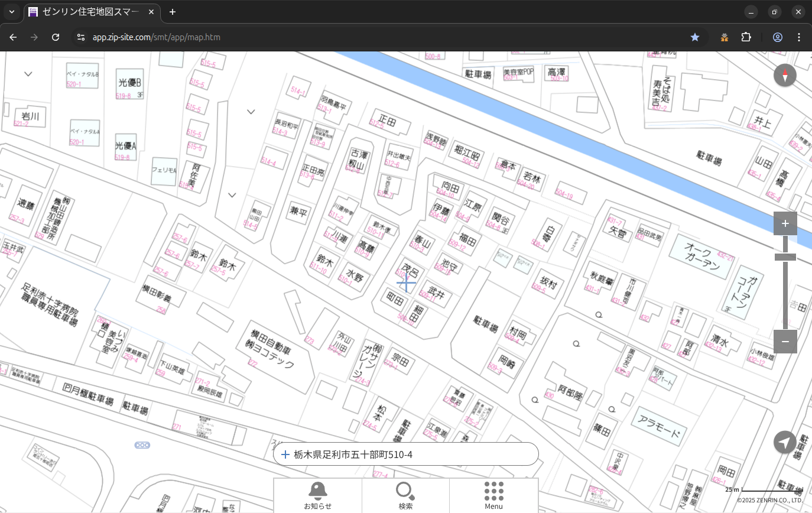Zoom out with the minus button

click(785, 342)
